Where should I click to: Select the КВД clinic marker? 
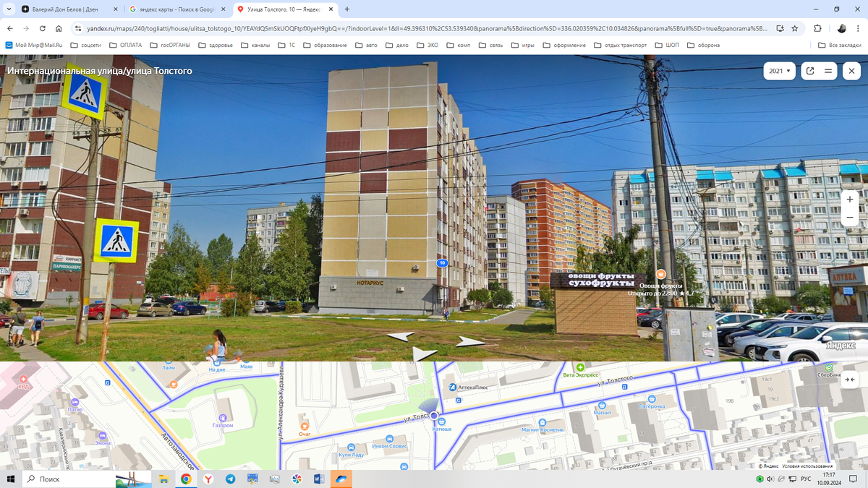[24, 379]
